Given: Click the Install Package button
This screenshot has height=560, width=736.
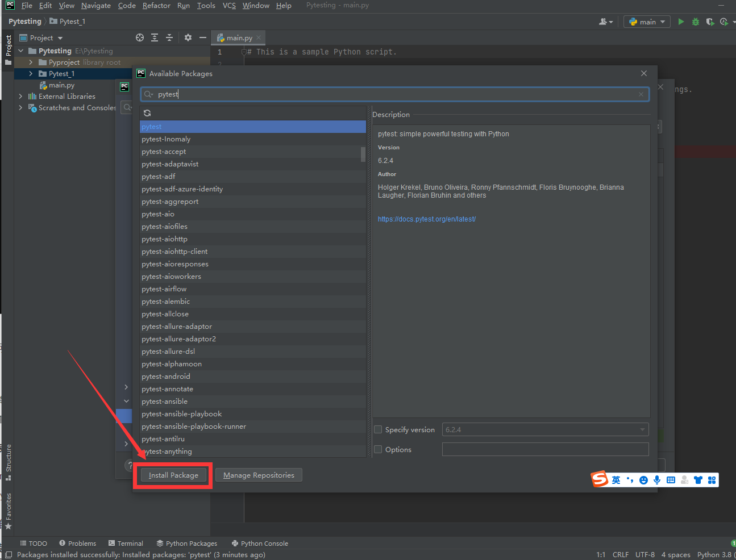Looking at the screenshot, I should coord(173,475).
